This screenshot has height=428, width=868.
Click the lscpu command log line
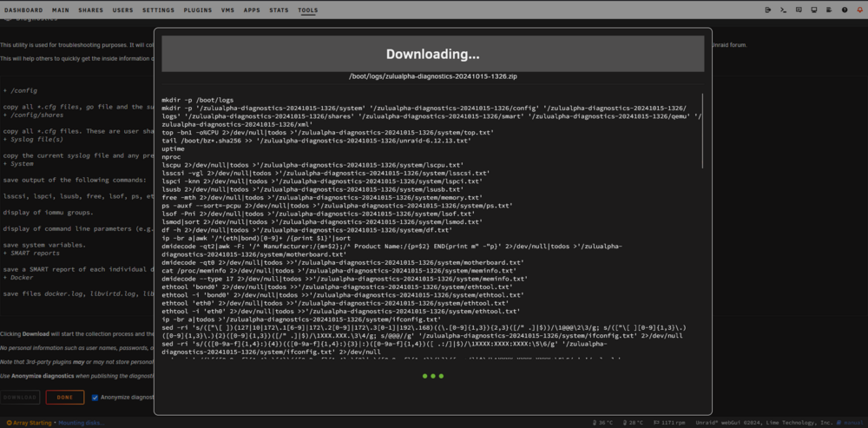(312, 165)
